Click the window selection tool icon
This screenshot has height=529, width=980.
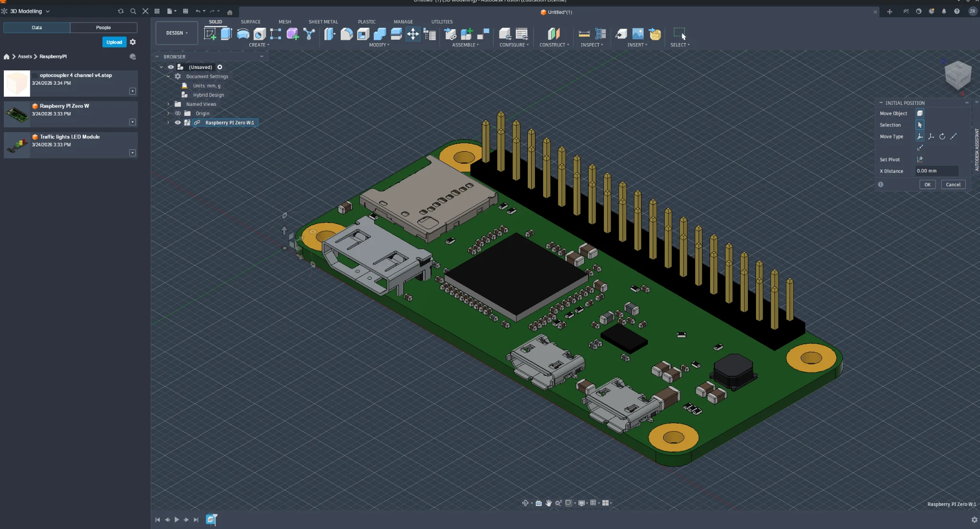[679, 34]
